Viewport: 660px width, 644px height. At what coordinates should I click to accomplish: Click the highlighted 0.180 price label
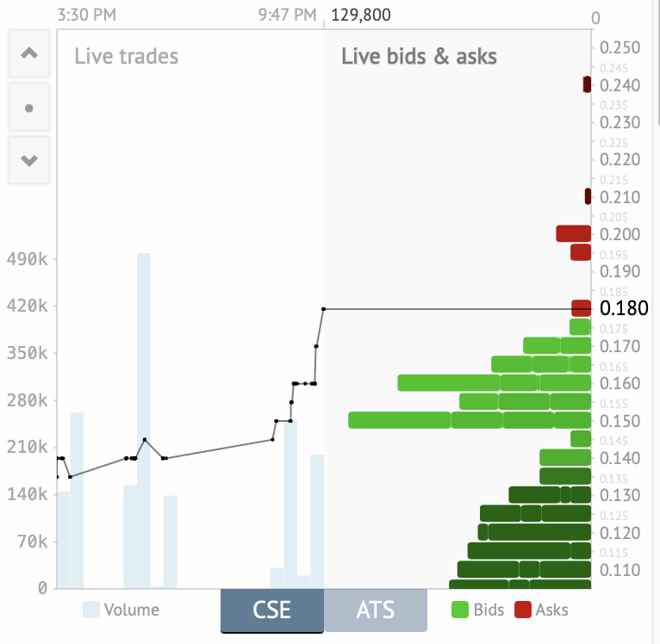(x=624, y=308)
